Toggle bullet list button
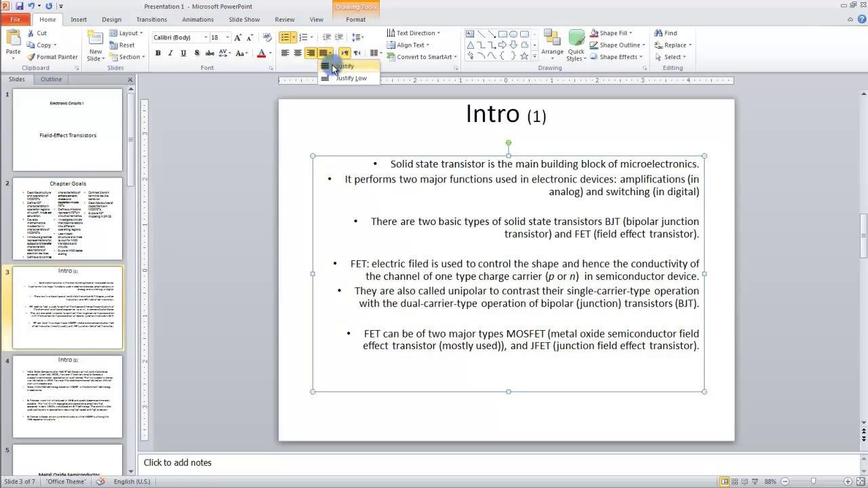The height and width of the screenshot is (488, 868). [x=285, y=37]
